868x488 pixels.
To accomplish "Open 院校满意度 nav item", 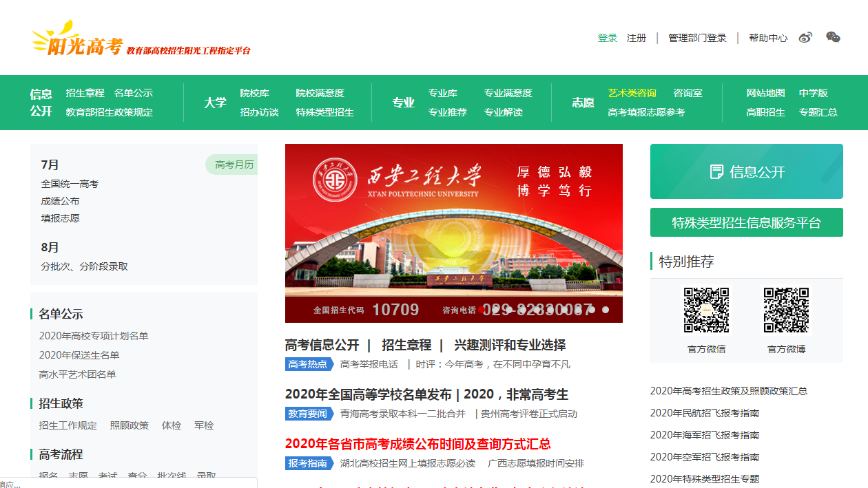I will pos(320,93).
